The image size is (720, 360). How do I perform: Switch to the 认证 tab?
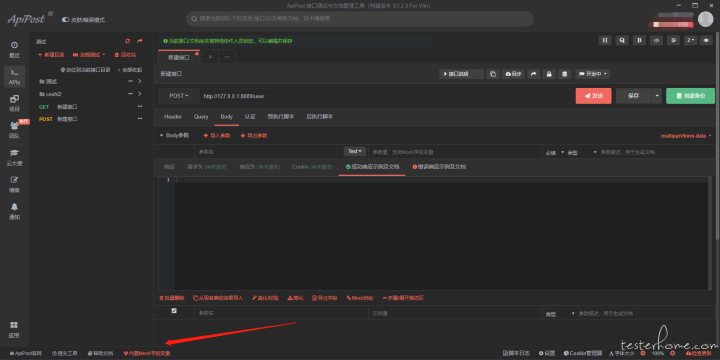[x=250, y=117]
